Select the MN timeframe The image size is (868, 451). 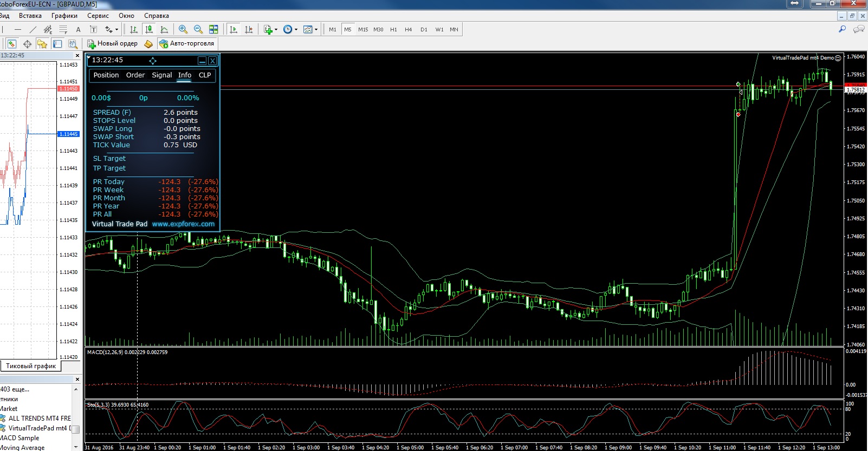[454, 29]
